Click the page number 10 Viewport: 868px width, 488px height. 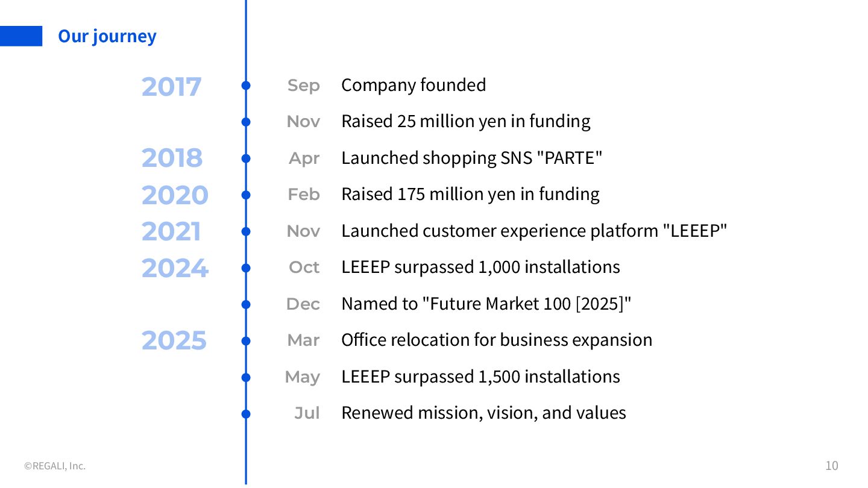(x=831, y=466)
